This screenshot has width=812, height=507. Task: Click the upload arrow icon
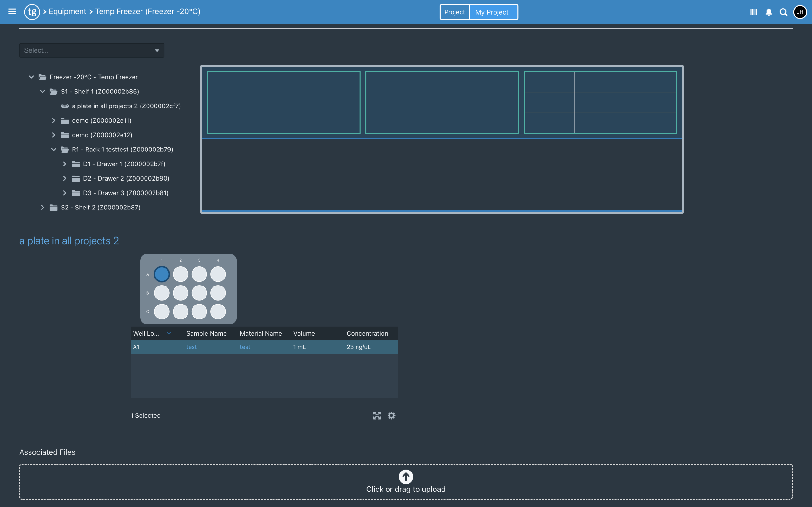[406, 477]
